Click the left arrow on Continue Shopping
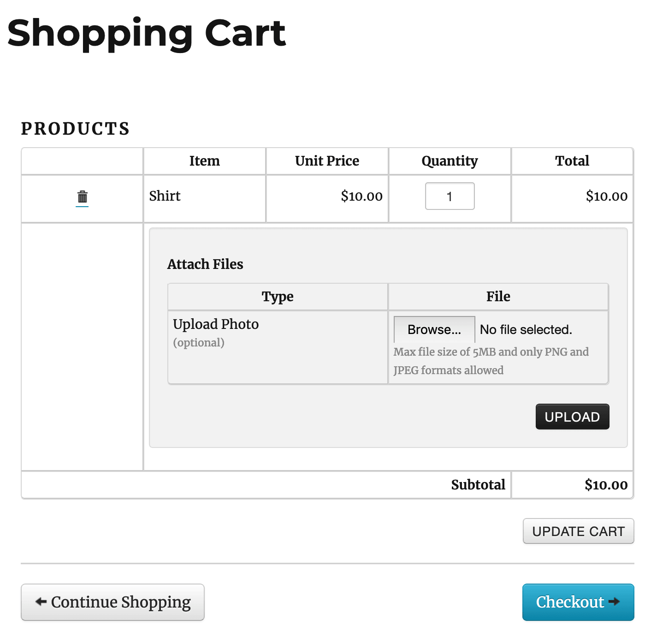This screenshot has height=644, width=651. pos(41,602)
